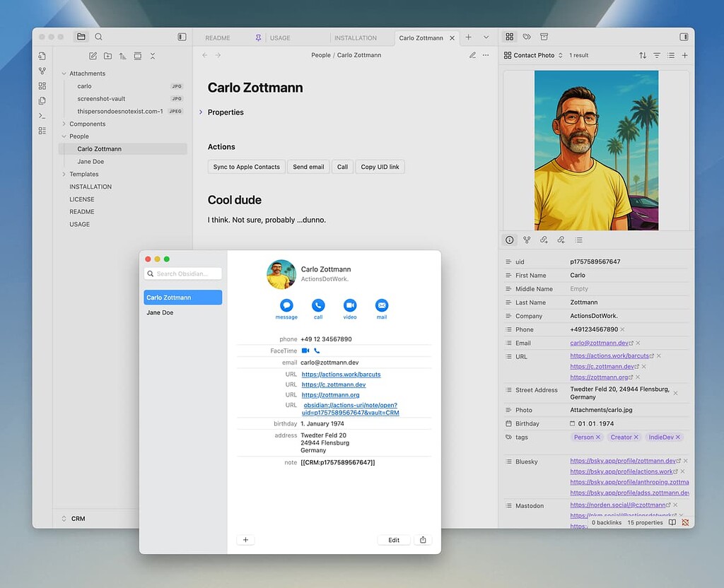The width and height of the screenshot is (724, 588).
Task: Toggle the right sidebar panel
Action: [684, 36]
